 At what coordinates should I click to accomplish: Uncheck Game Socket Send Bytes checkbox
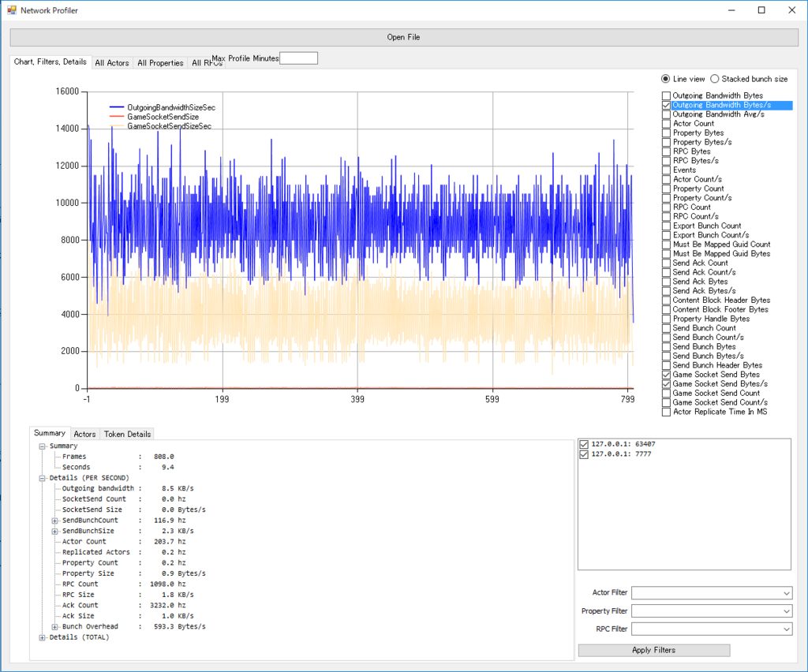[666, 375]
